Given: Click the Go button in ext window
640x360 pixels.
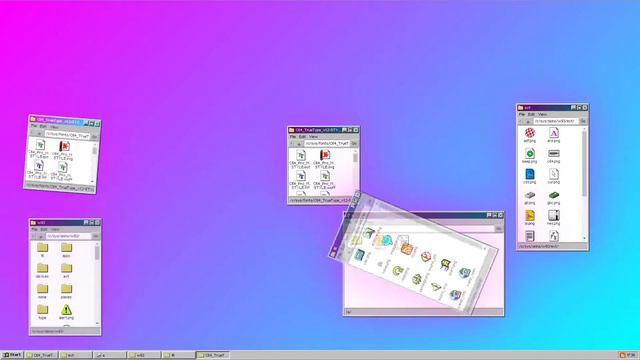Looking at the screenshot, I should click(x=583, y=121).
